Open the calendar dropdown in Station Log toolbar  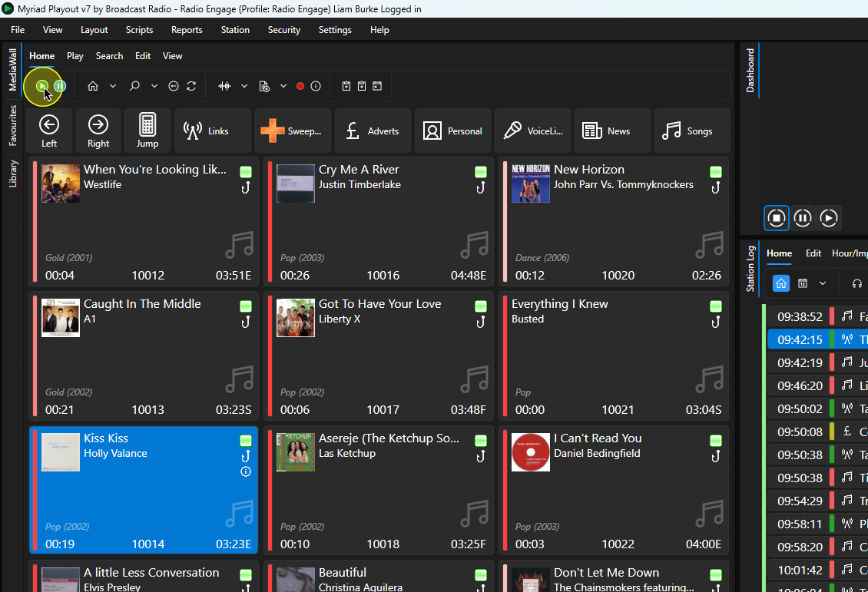pos(823,283)
